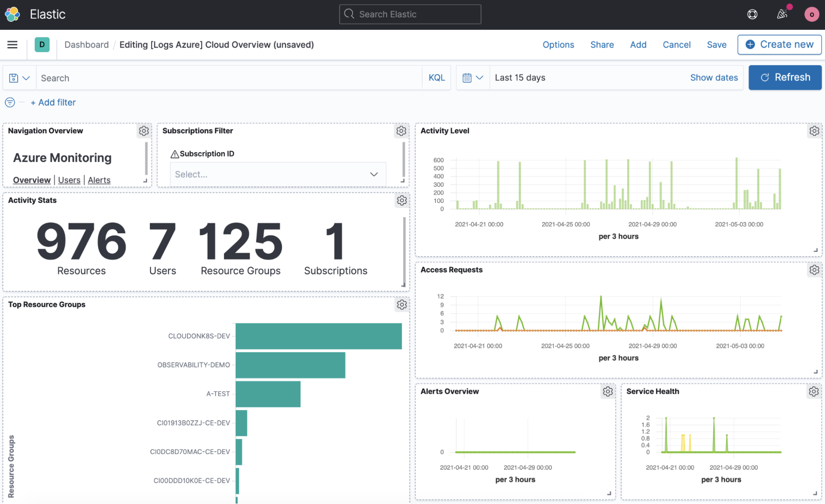This screenshot has height=504, width=825.
Task: Click the CI00DDD10K0E-CE-DEV axis label
Action: click(191, 480)
